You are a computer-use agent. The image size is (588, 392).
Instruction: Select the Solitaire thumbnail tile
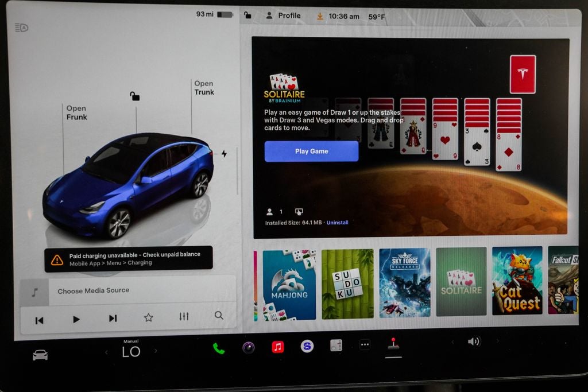pyautogui.click(x=461, y=282)
